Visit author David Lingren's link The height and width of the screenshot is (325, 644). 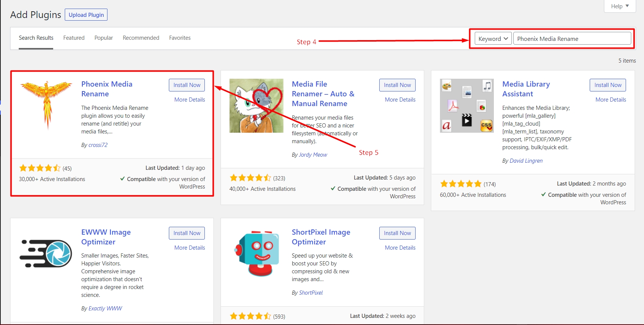tap(526, 161)
